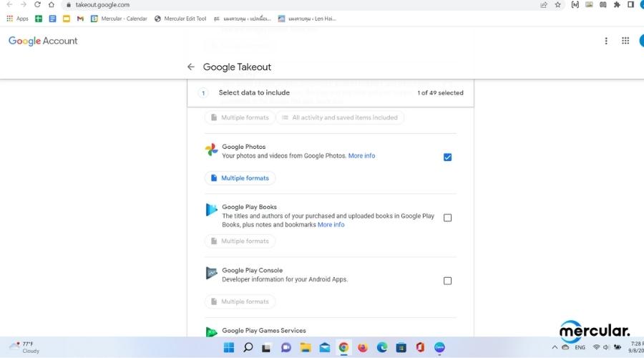Open Firefox from the taskbar
The image size is (644, 358).
pos(363,348)
